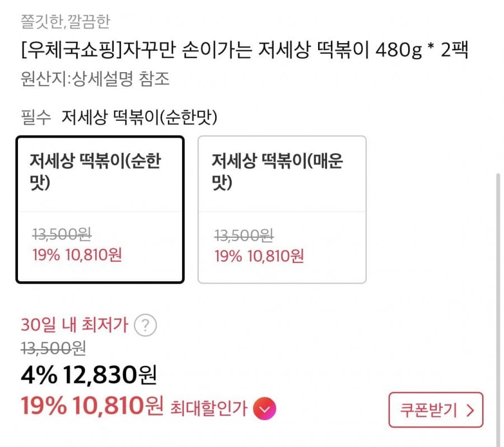This screenshot has width=504, height=447.
Task: Select the 저세상 떡볶이(매운맛) option card
Action: [282, 209]
